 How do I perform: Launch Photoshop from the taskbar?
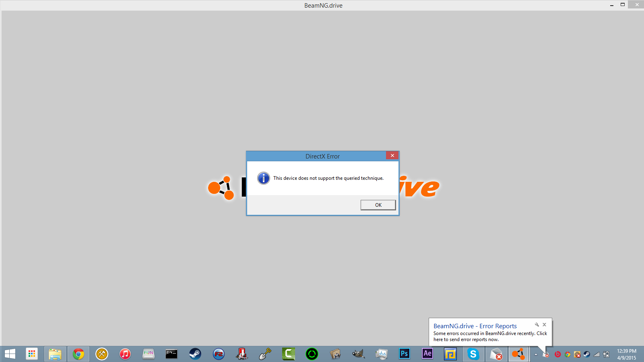[405, 354]
